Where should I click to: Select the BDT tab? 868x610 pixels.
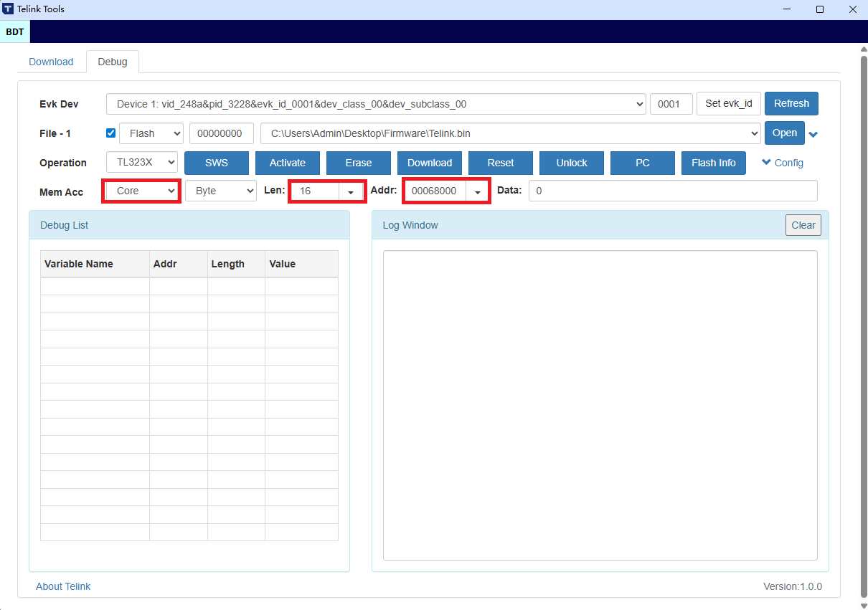pos(15,32)
